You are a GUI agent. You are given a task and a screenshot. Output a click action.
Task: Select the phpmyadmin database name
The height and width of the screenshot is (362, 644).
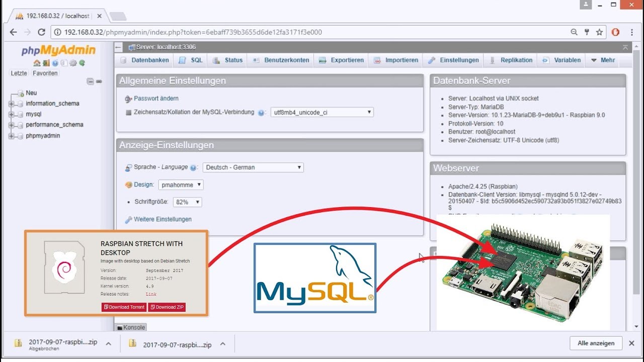click(x=43, y=136)
